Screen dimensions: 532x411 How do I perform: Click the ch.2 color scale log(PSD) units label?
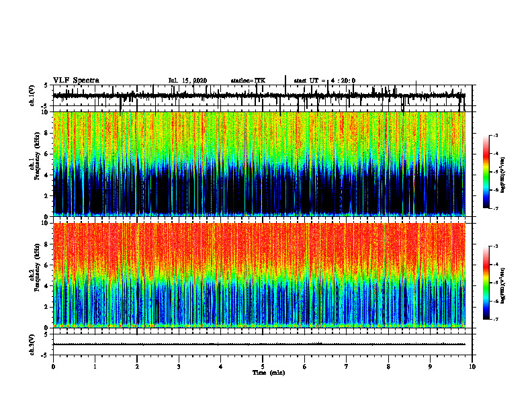pos(503,285)
